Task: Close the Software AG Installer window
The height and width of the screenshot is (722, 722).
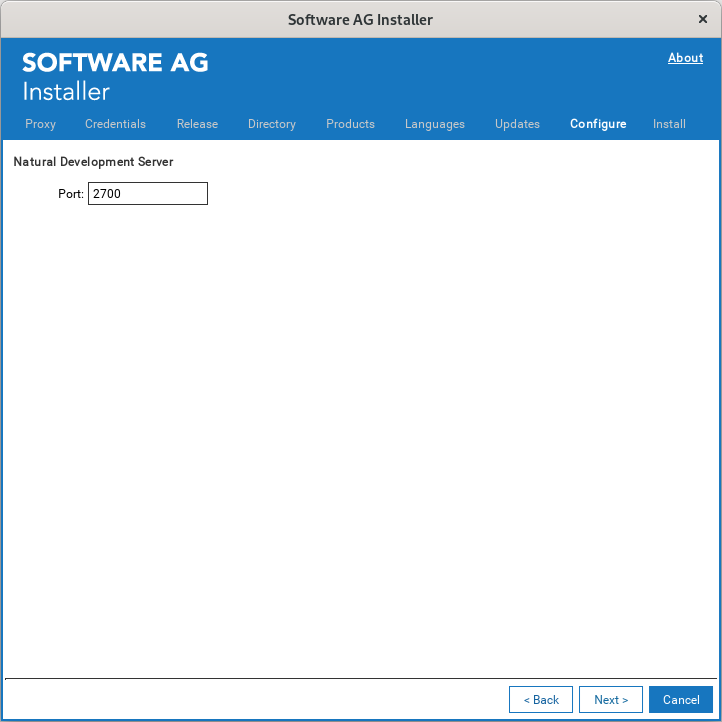Action: tap(703, 19)
